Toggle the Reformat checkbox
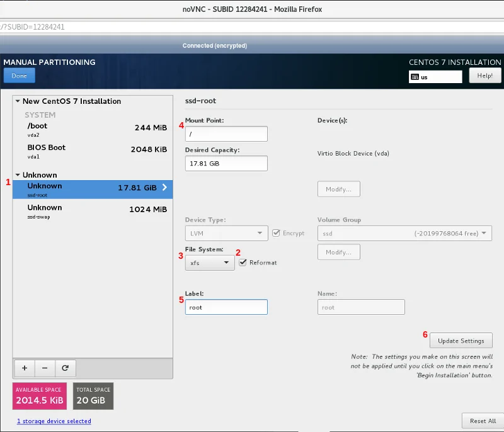The width and height of the screenshot is (504, 432). pos(243,263)
